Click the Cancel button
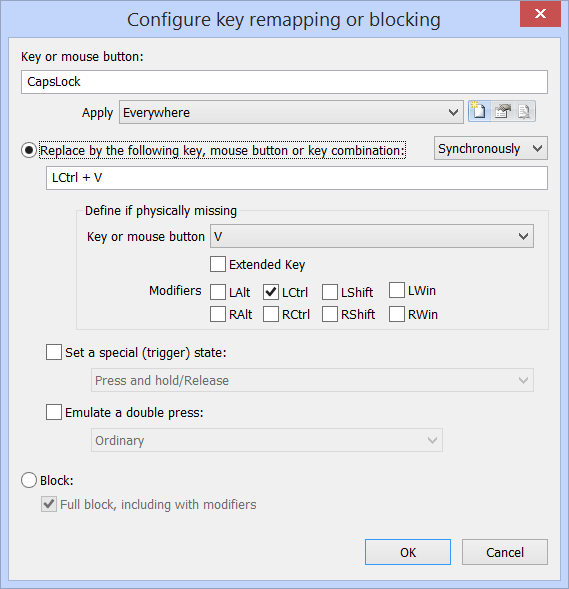The height and width of the screenshot is (589, 569). [505, 552]
